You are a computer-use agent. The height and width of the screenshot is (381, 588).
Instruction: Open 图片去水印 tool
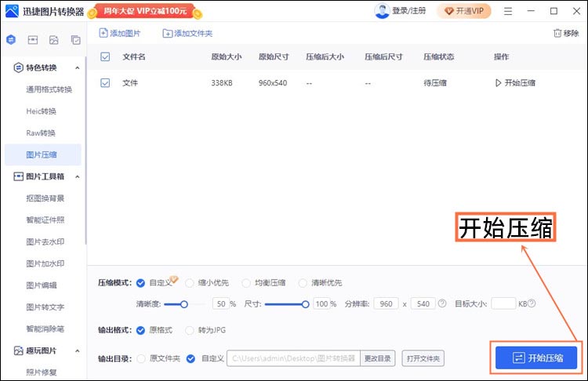45,242
